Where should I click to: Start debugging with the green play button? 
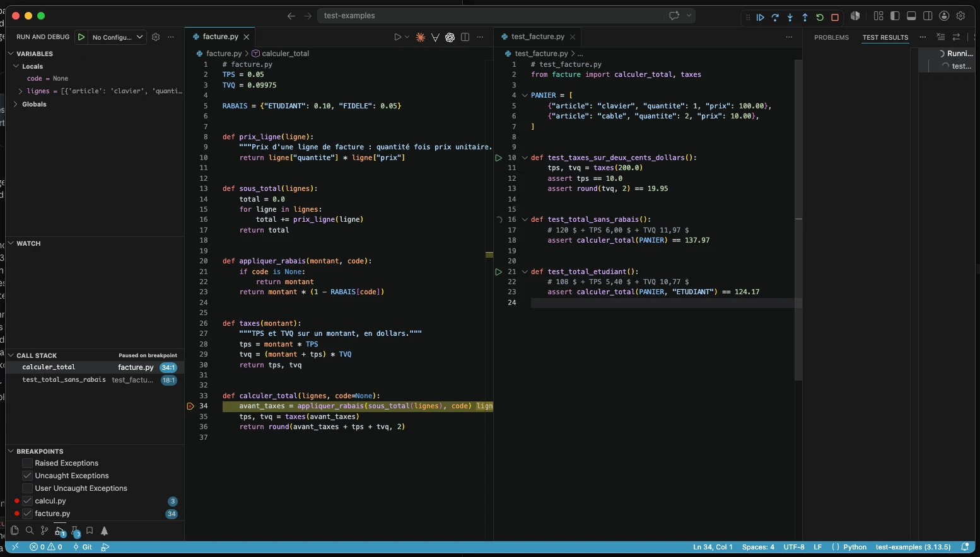pos(81,37)
